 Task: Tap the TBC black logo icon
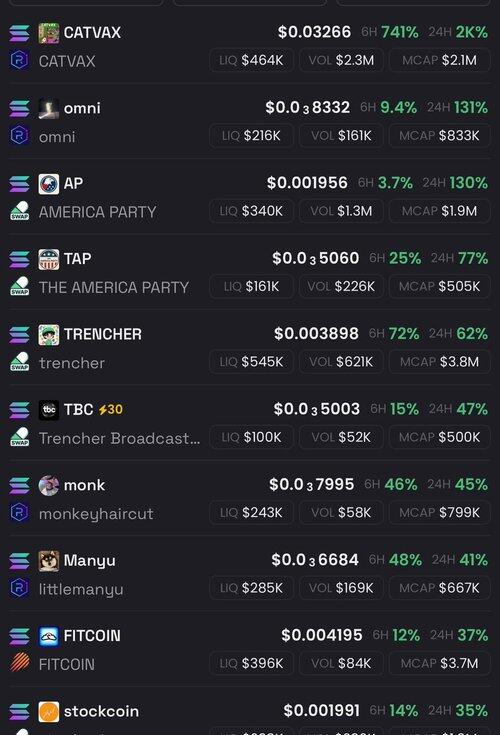(49, 410)
